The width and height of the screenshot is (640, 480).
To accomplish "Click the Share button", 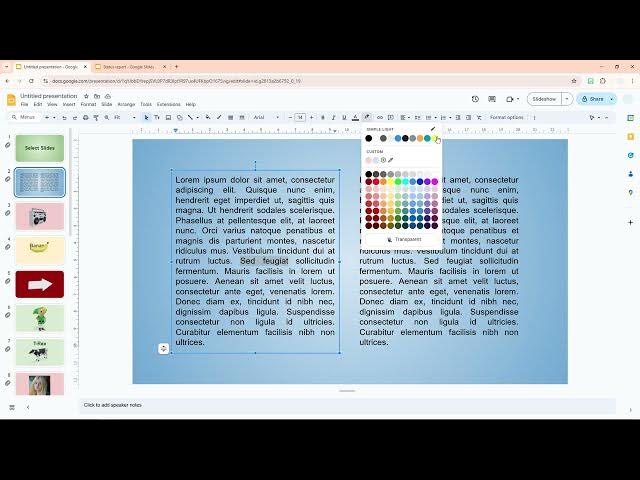I will coord(593,99).
